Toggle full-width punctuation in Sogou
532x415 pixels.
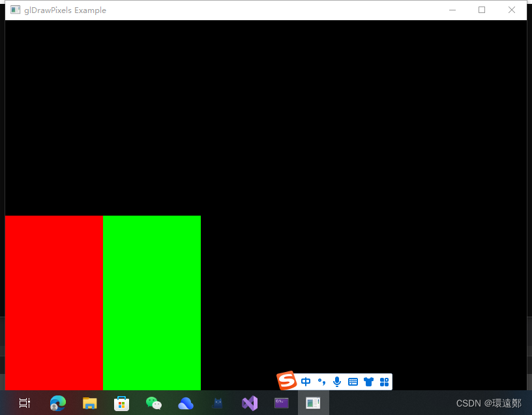coord(321,382)
